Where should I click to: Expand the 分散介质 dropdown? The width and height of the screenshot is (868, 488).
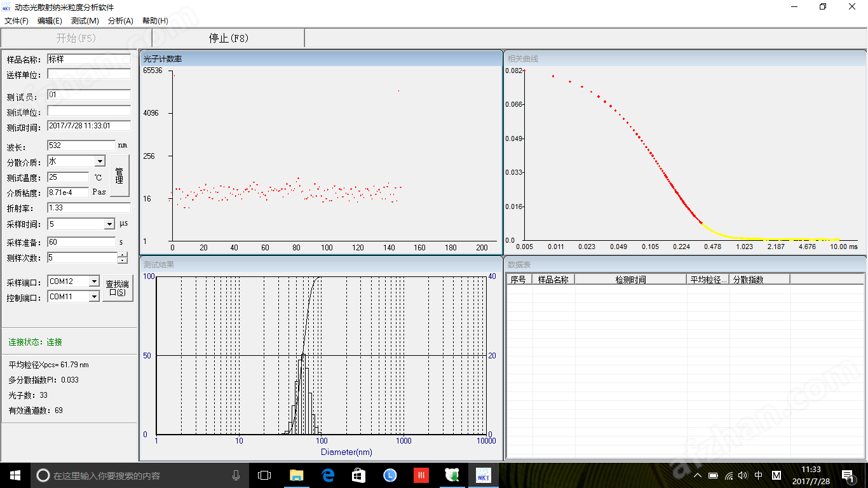pyautogui.click(x=100, y=162)
